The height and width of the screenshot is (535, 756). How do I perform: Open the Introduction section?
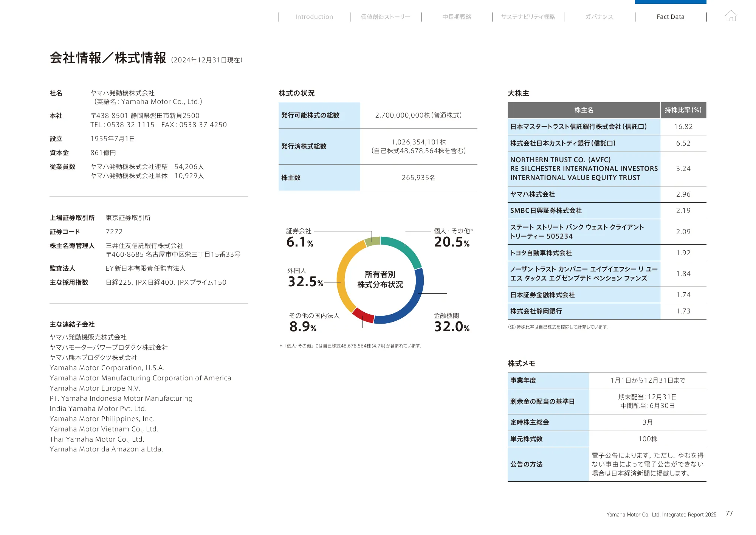(314, 17)
